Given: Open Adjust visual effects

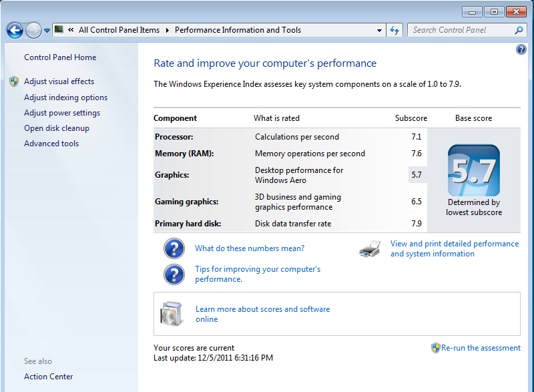Looking at the screenshot, I should click(59, 81).
